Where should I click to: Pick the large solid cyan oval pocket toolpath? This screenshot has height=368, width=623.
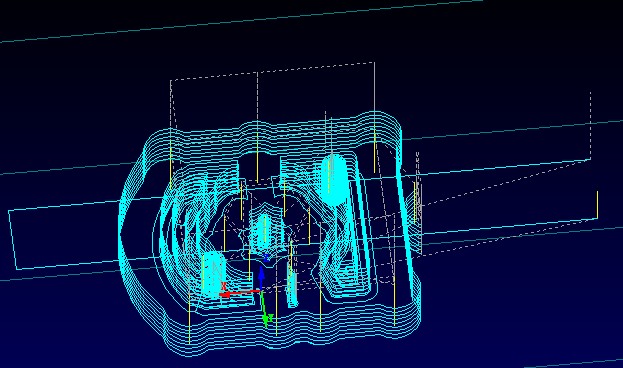click(334, 180)
